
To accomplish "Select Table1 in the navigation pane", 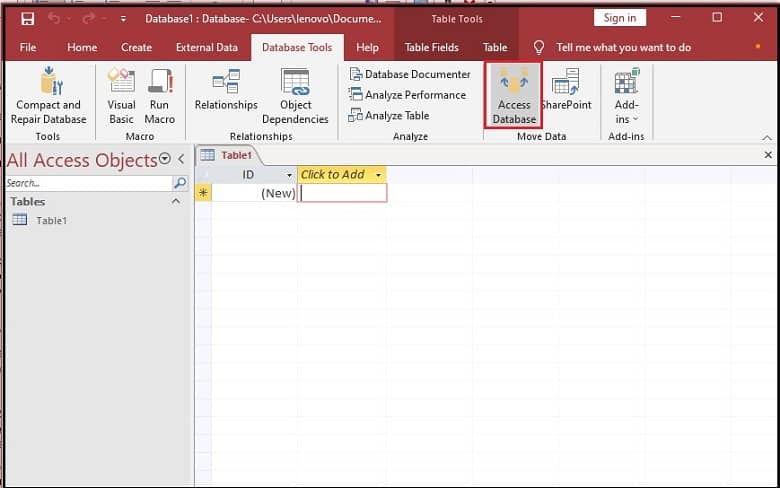I will point(52,220).
